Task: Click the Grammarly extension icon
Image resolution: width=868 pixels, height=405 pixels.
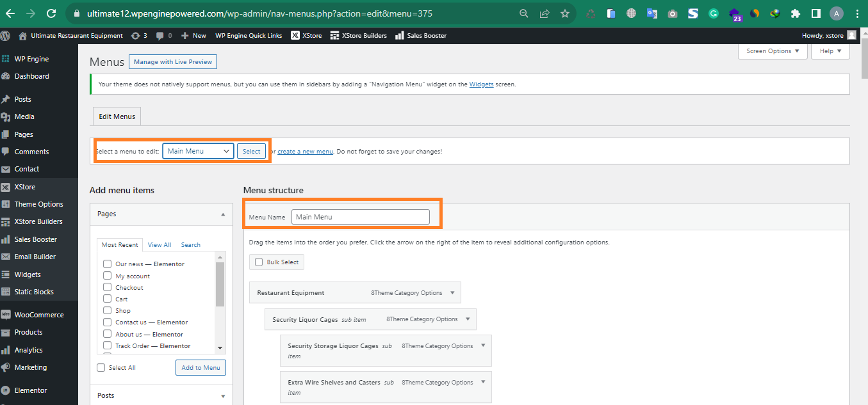Action: [x=713, y=13]
